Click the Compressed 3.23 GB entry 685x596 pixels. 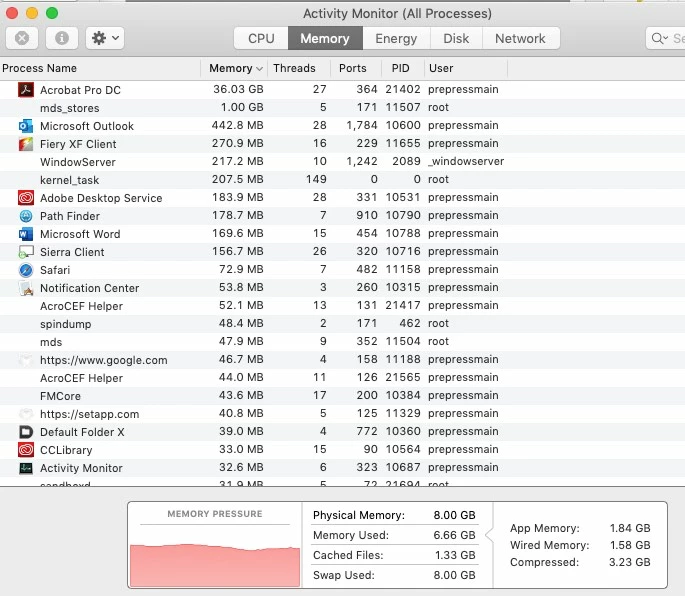[580, 562]
